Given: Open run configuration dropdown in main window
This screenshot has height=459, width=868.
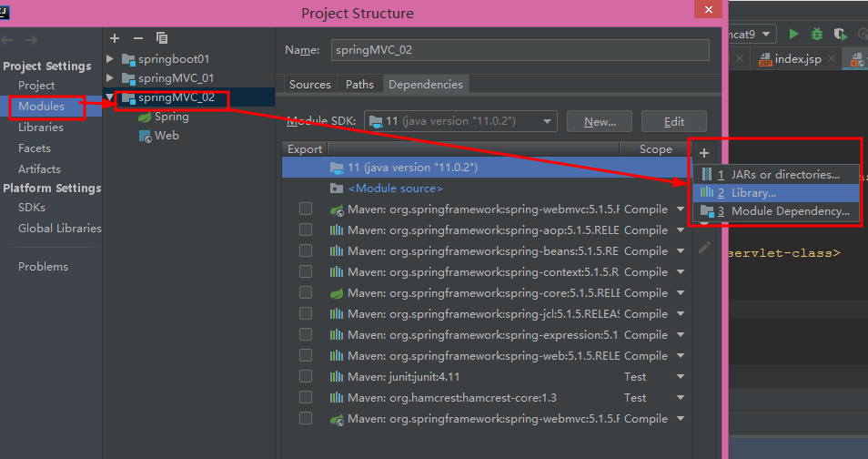Looking at the screenshot, I should (766, 35).
